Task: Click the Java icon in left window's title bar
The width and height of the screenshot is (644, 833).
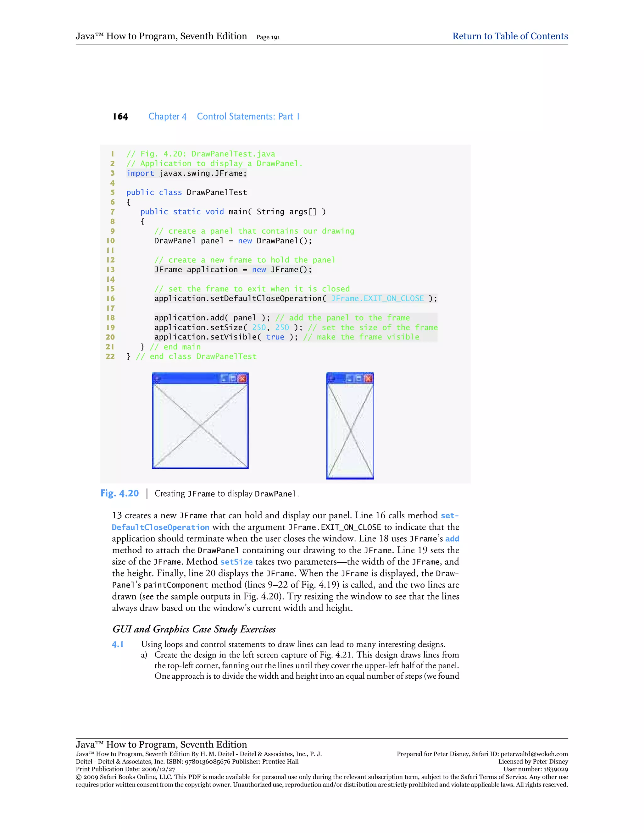Action: click(x=156, y=379)
